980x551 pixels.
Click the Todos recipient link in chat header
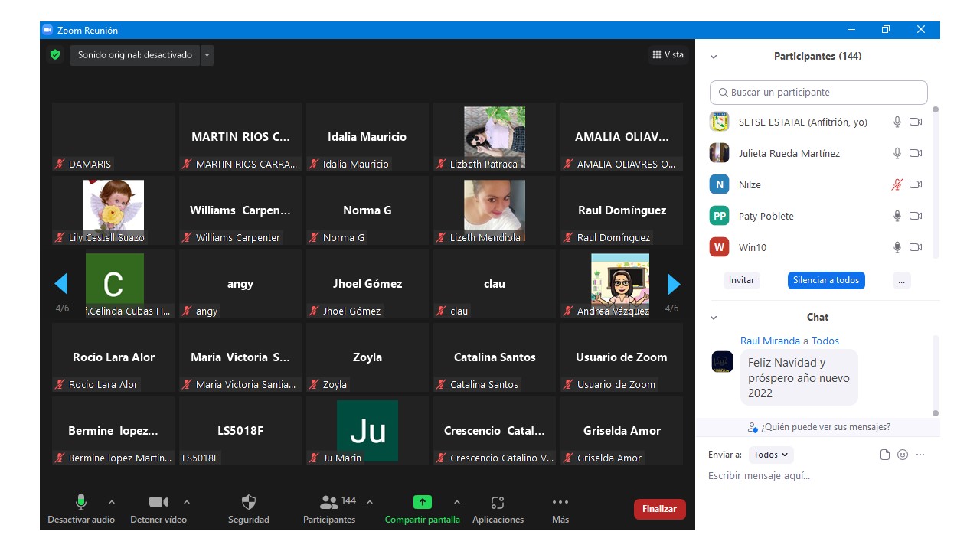click(825, 341)
